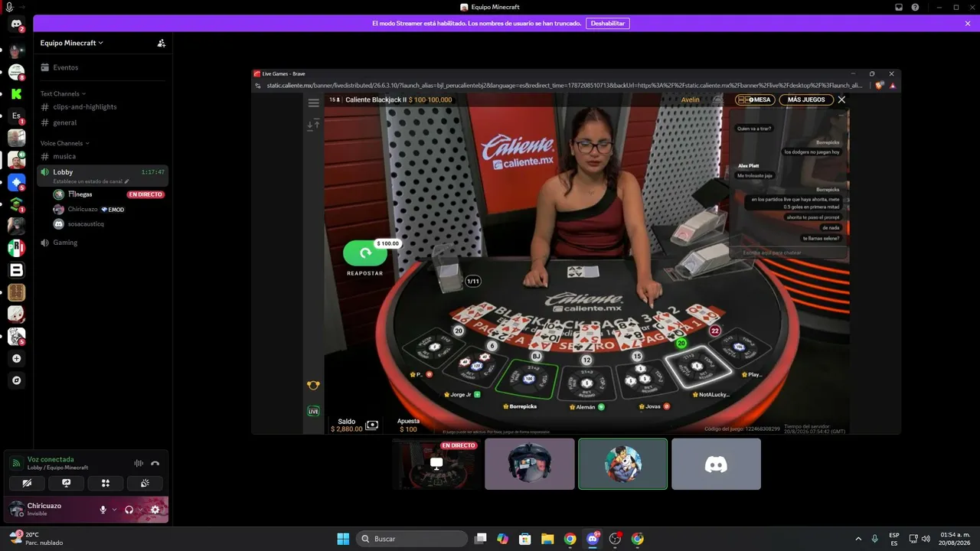The image size is (980, 551).
Task: Open the Eventos calendar entry
Action: pyautogui.click(x=101, y=67)
